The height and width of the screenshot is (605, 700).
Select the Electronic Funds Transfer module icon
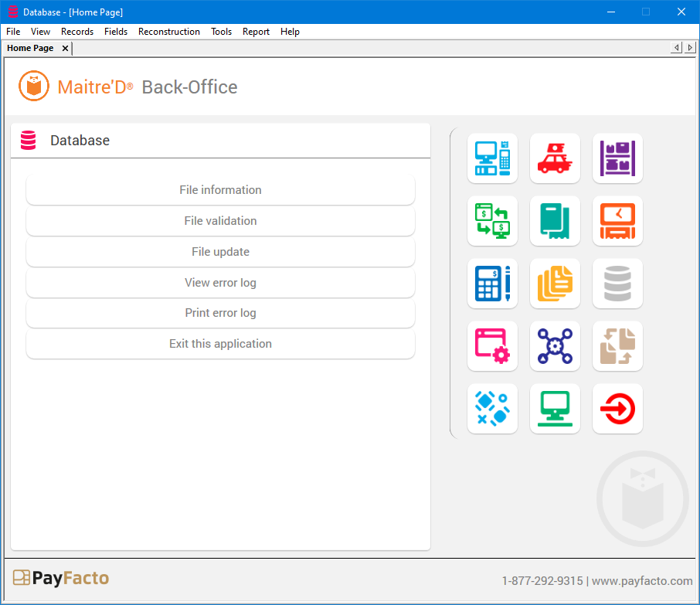pyautogui.click(x=492, y=221)
